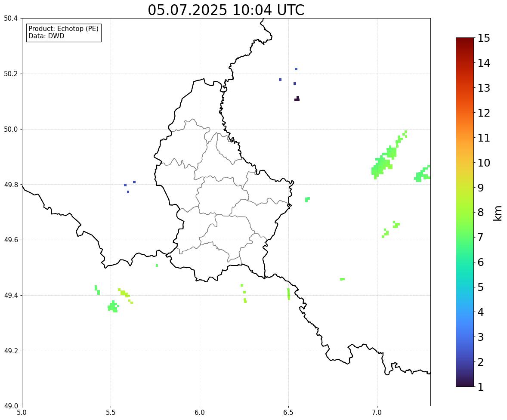This screenshot has width=507, height=420.
Task: Click colorbar tick label 5
Action: pyautogui.click(x=481, y=287)
